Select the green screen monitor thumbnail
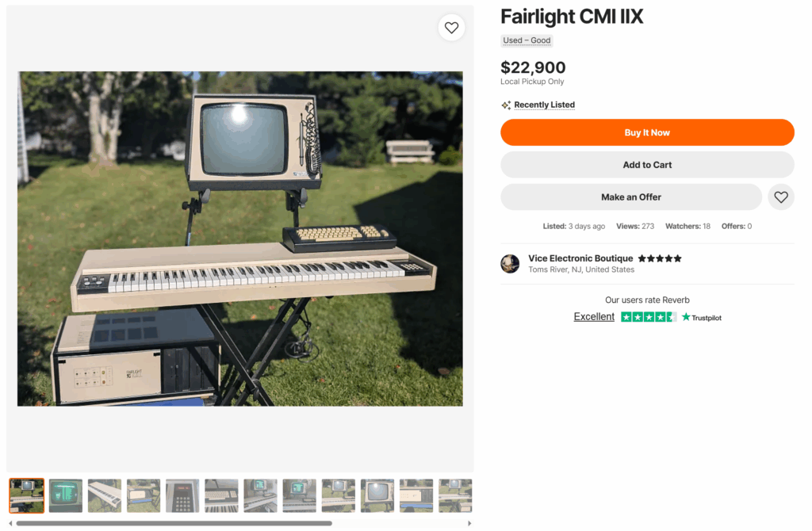Screen dimensions: 812x531 click(65, 496)
